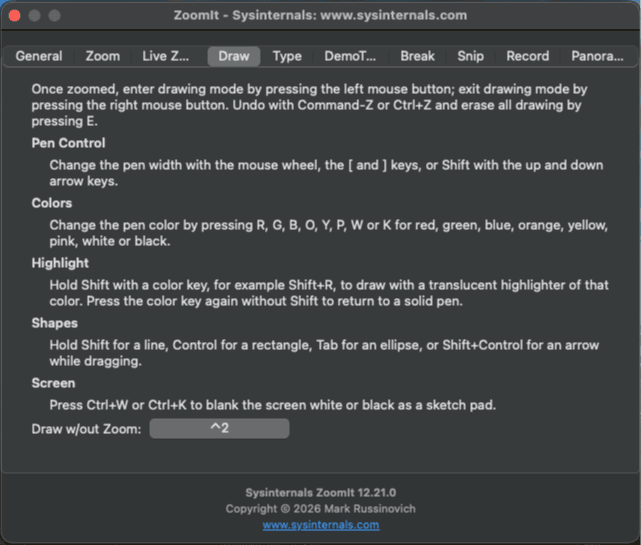Switch to the General tab
The image size is (641, 545).
tap(39, 56)
